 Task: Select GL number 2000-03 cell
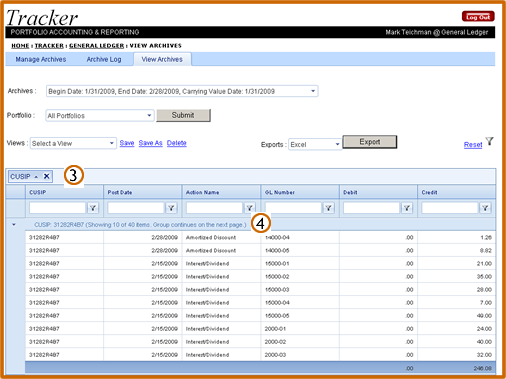pyautogui.click(x=300, y=355)
